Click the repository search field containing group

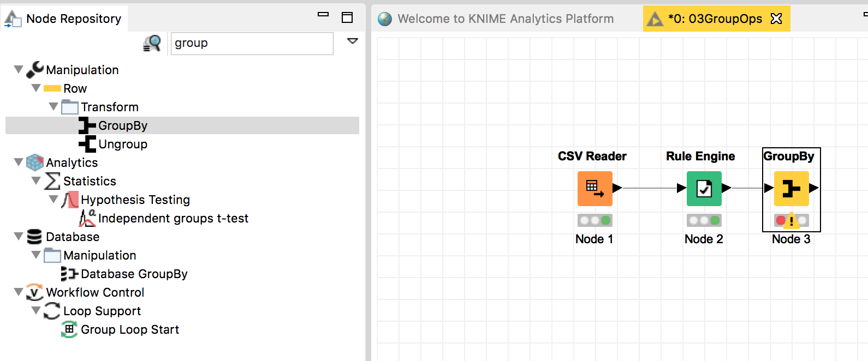252,43
